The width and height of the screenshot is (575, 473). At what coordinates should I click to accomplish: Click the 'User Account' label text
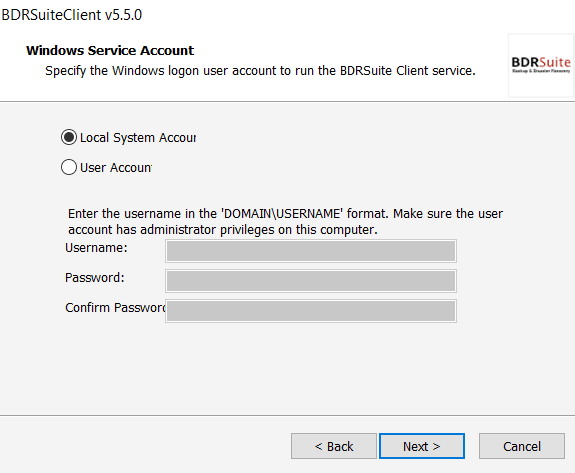116,168
